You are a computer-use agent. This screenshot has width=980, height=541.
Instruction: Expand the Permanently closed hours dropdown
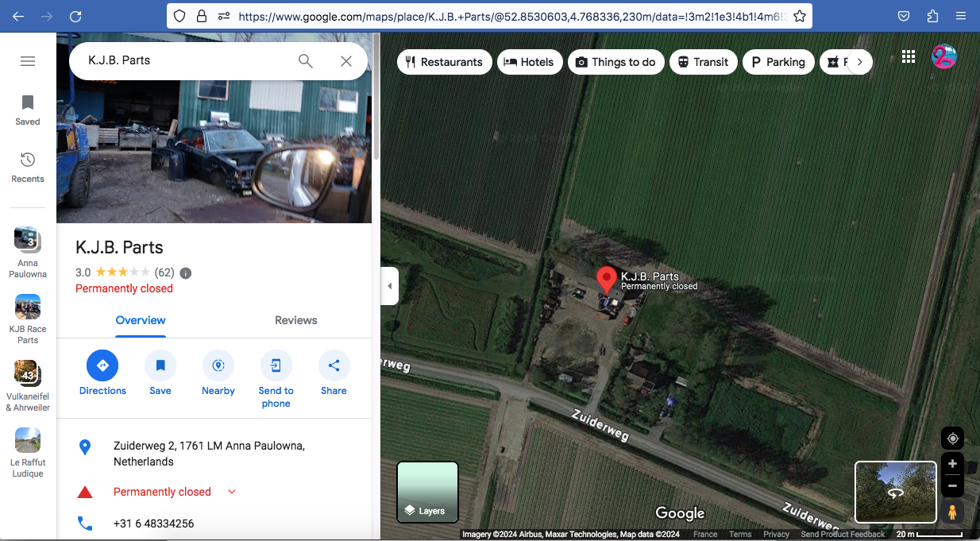coord(232,492)
